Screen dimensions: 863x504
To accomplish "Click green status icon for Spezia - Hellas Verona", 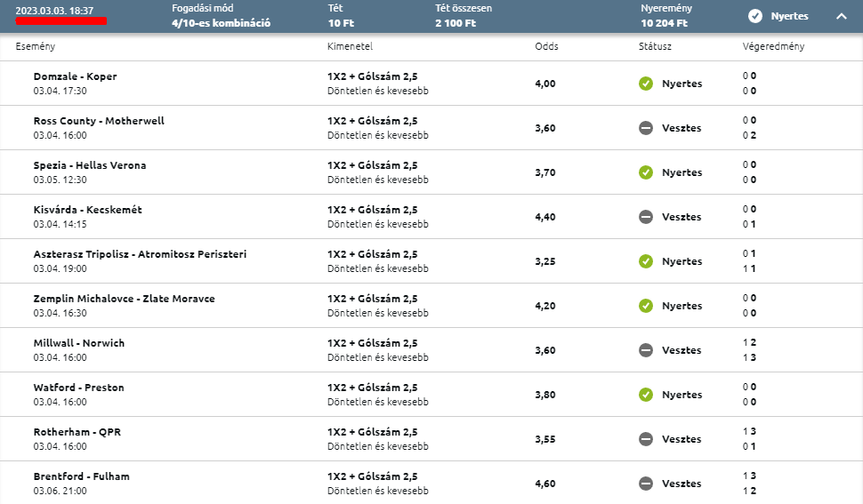I will pyautogui.click(x=646, y=172).
